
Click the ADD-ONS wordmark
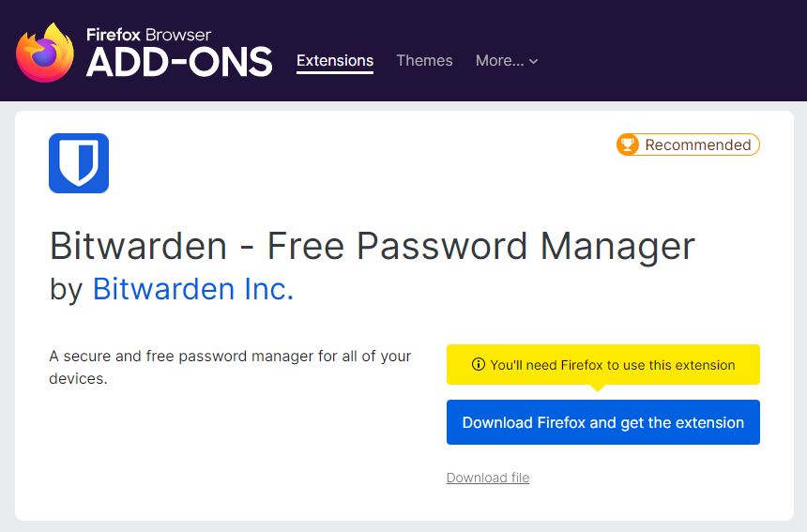click(179, 63)
